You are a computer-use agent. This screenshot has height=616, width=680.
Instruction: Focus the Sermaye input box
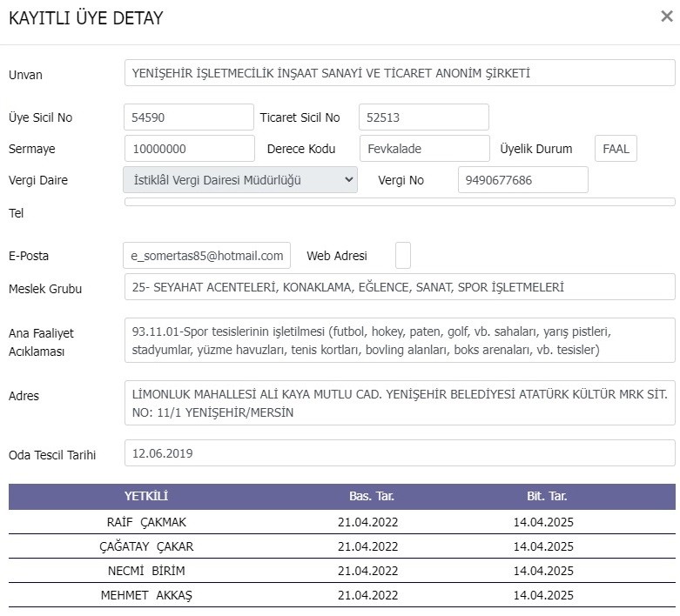point(190,149)
